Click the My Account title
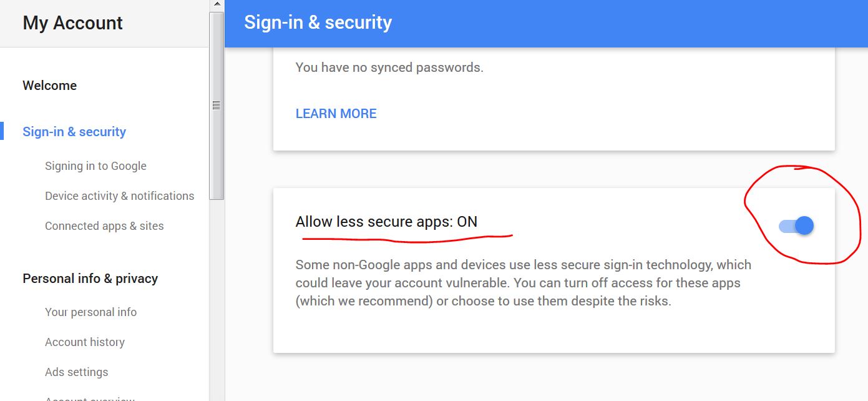The image size is (868, 401). [x=72, y=23]
